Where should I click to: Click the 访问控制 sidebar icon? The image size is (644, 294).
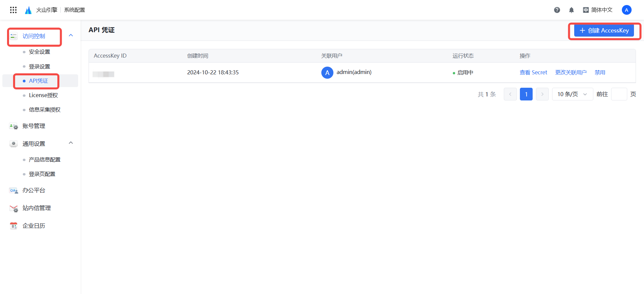13,36
